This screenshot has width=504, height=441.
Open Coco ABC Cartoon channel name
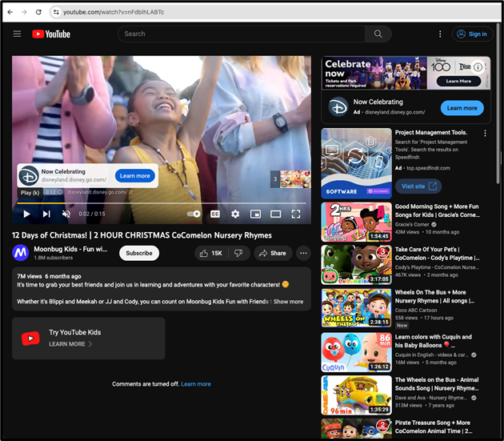click(x=416, y=311)
